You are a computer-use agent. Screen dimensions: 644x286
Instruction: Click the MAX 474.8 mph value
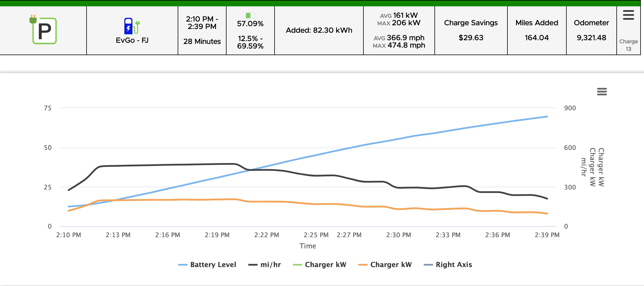coord(399,45)
